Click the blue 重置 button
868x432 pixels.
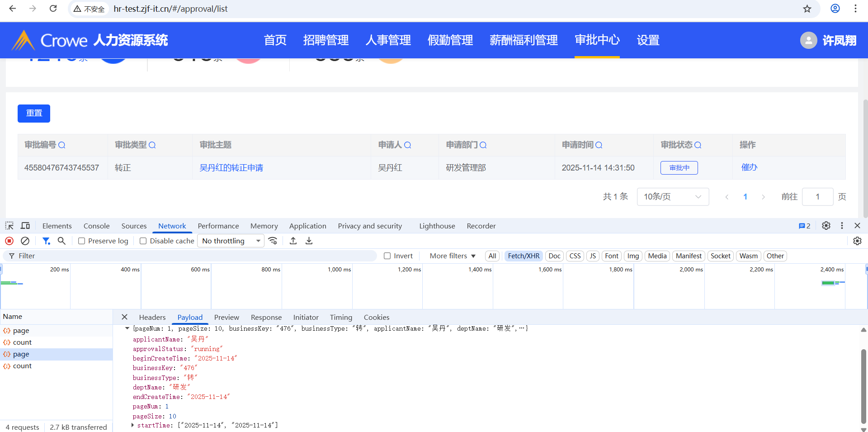(34, 113)
